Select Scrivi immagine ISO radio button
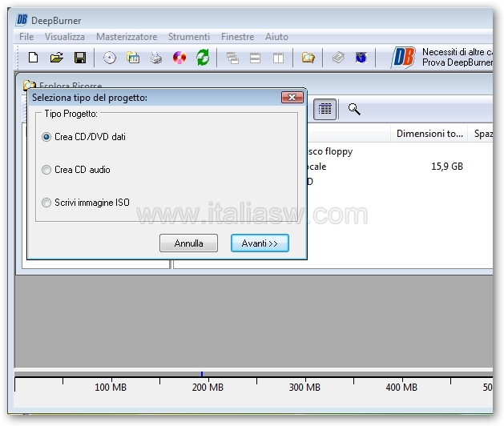This screenshot has height=426, width=504. pos(46,203)
